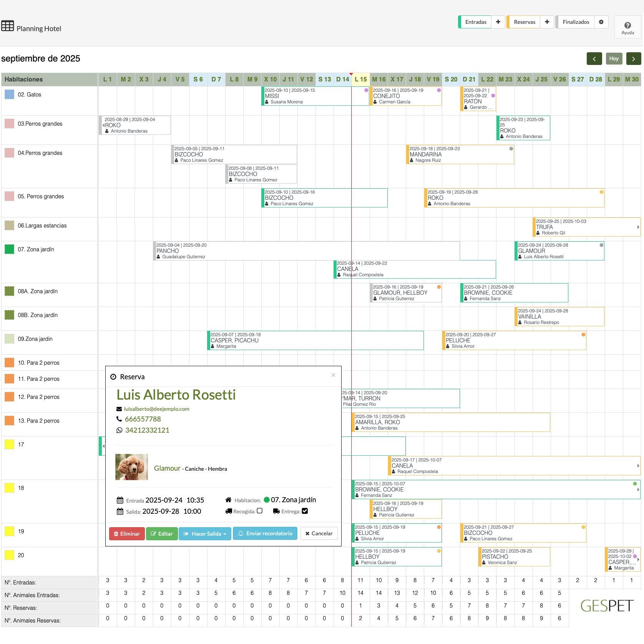Click the Enviar recordatorio bell button
The image size is (644, 644).
265,534
